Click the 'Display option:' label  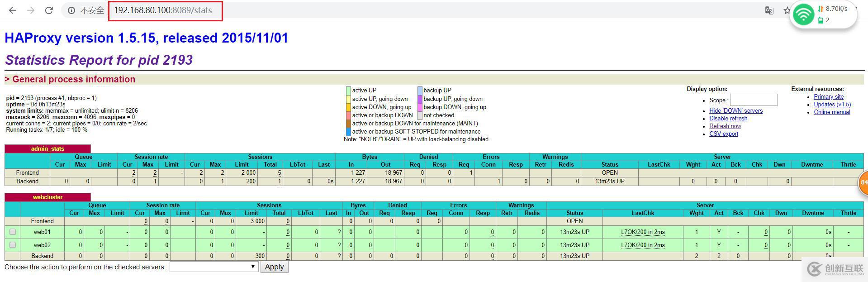(x=707, y=89)
